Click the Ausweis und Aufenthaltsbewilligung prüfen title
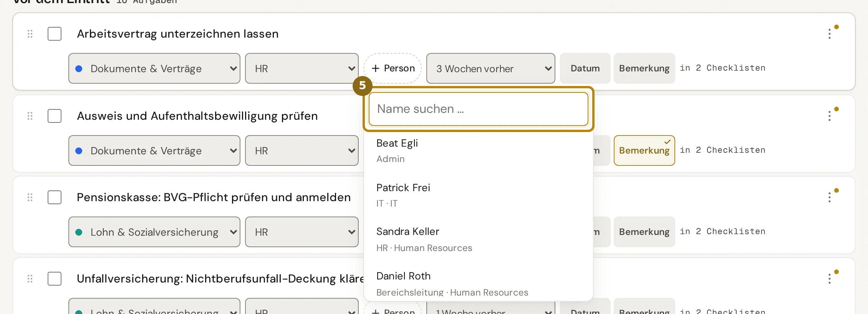868x314 pixels. pos(197,116)
